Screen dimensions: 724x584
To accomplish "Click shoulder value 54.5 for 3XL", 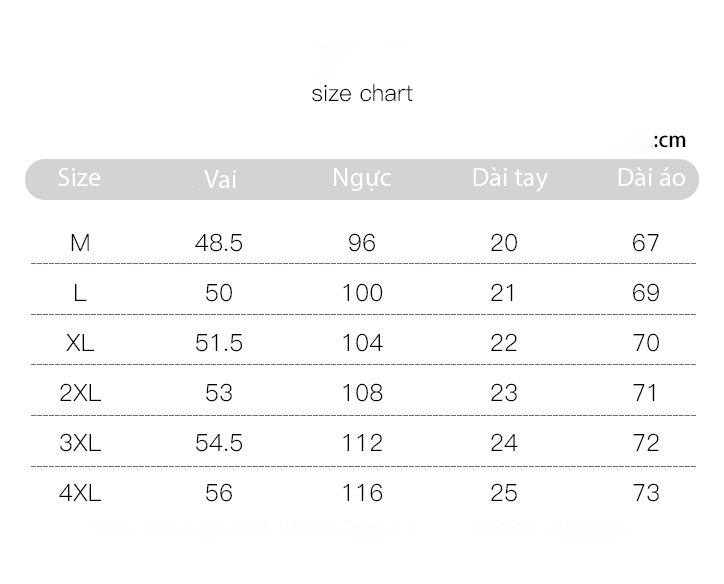I will 219,443.
